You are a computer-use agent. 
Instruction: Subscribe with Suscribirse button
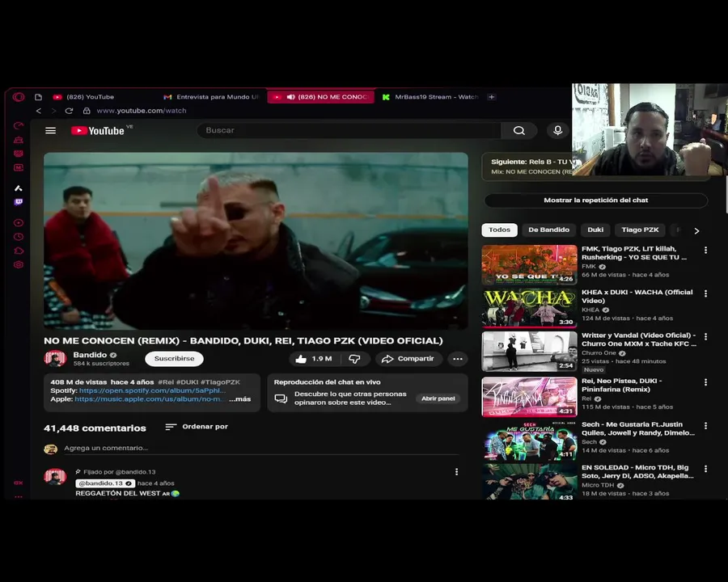174,359
